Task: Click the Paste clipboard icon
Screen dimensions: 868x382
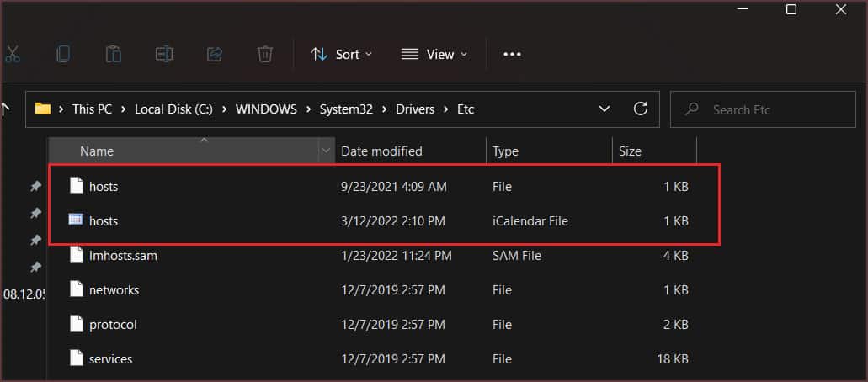Action: click(x=114, y=54)
